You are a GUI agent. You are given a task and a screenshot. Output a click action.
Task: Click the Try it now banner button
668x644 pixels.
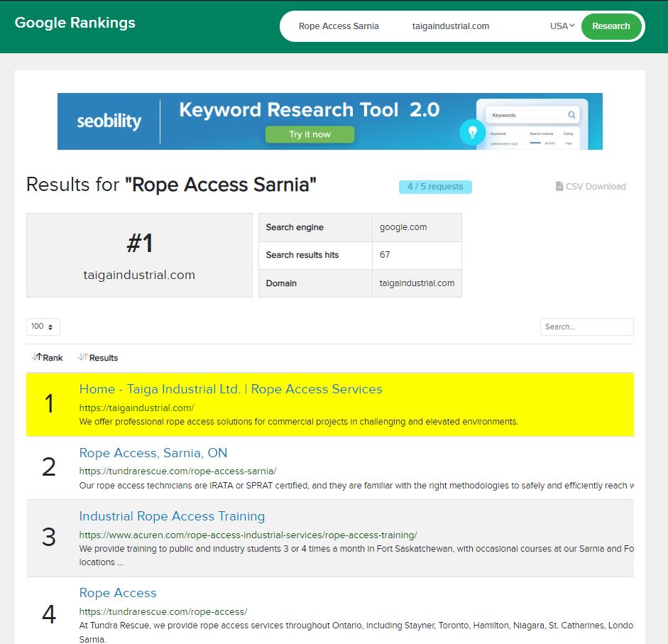coord(310,134)
